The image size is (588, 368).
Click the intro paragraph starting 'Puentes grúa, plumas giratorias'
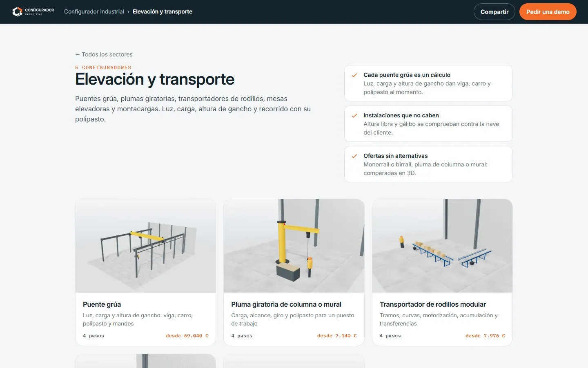(193, 109)
